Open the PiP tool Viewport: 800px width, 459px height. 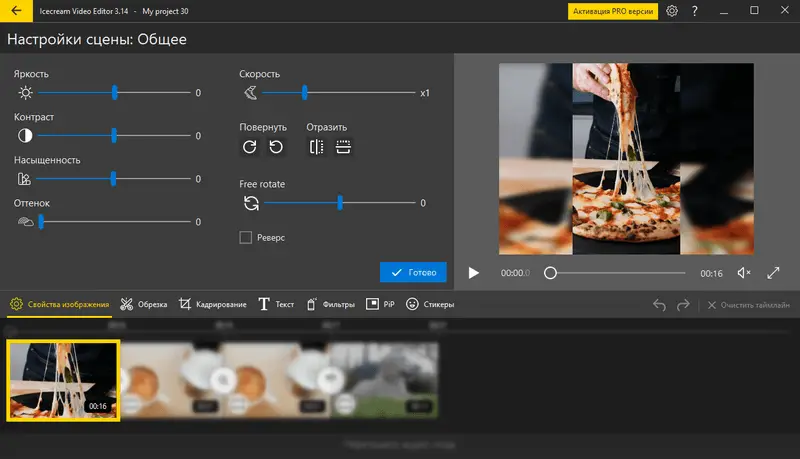click(x=380, y=304)
